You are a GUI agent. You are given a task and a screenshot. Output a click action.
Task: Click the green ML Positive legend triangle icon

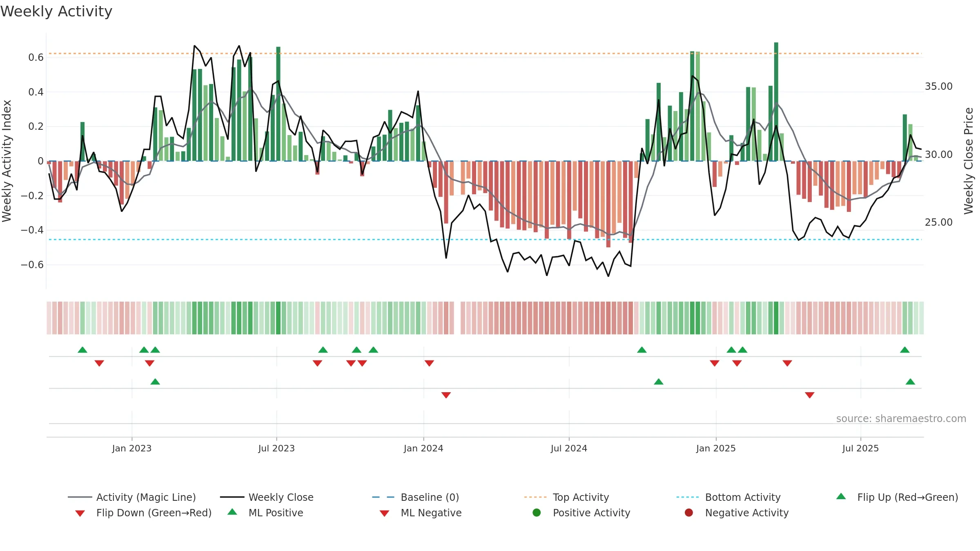click(232, 512)
